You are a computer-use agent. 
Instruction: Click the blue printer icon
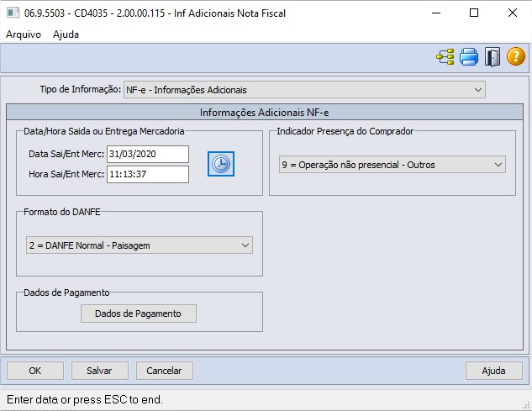pos(469,56)
